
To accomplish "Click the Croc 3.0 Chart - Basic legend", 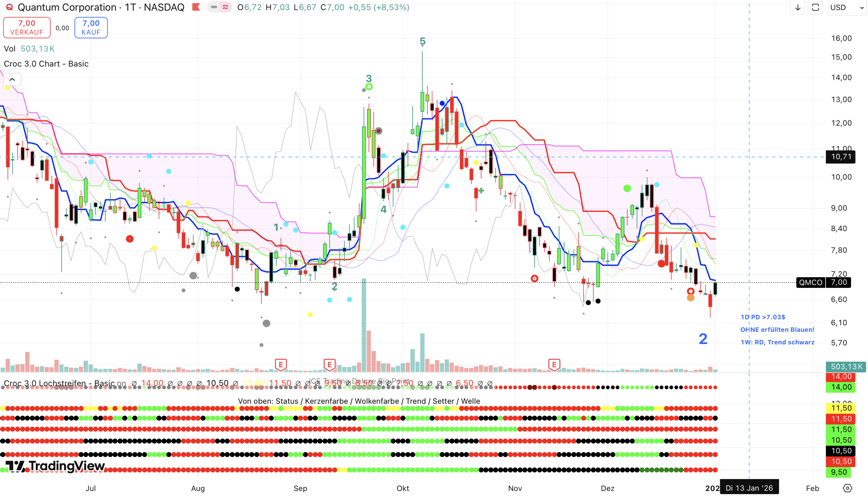I will coord(46,64).
